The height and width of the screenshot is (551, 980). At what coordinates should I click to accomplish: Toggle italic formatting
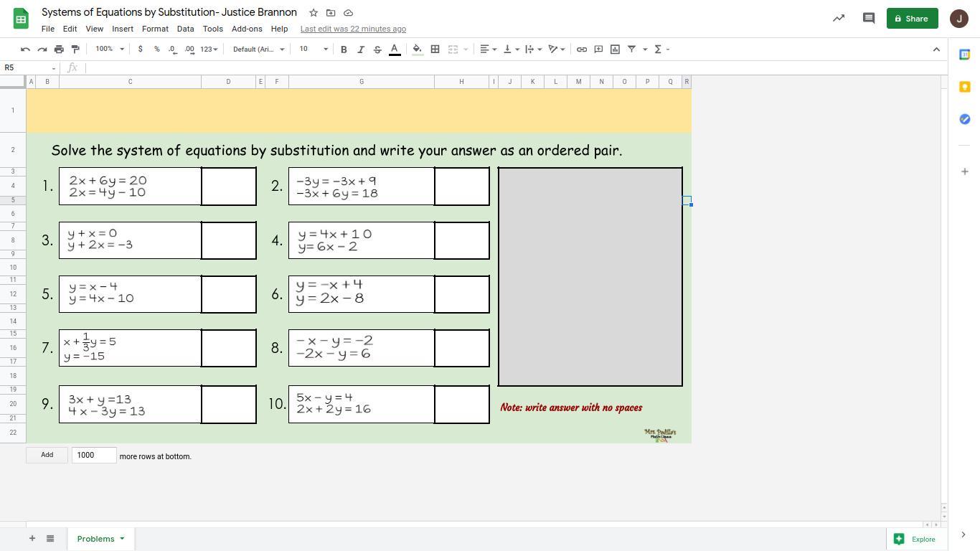pyautogui.click(x=361, y=50)
